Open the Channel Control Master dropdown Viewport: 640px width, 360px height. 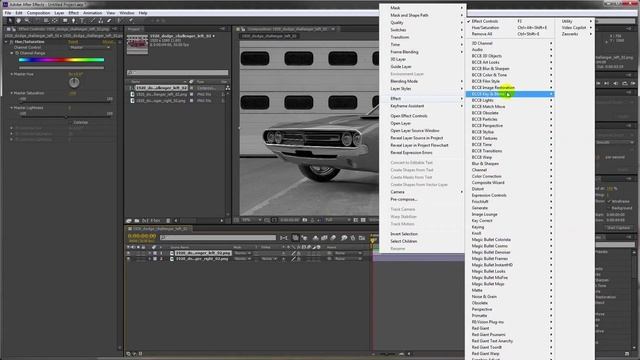pyautogui.click(x=89, y=47)
